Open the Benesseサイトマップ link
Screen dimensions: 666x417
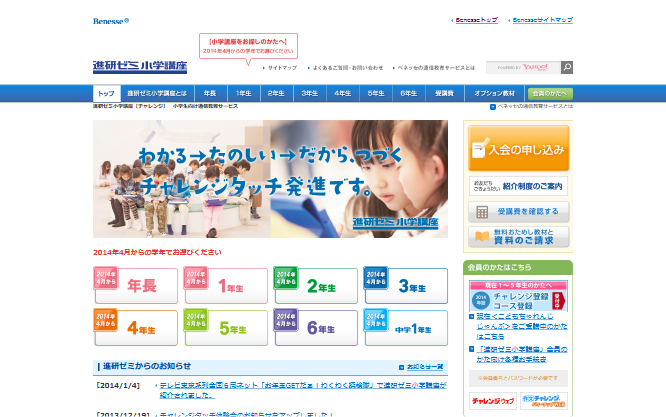542,20
